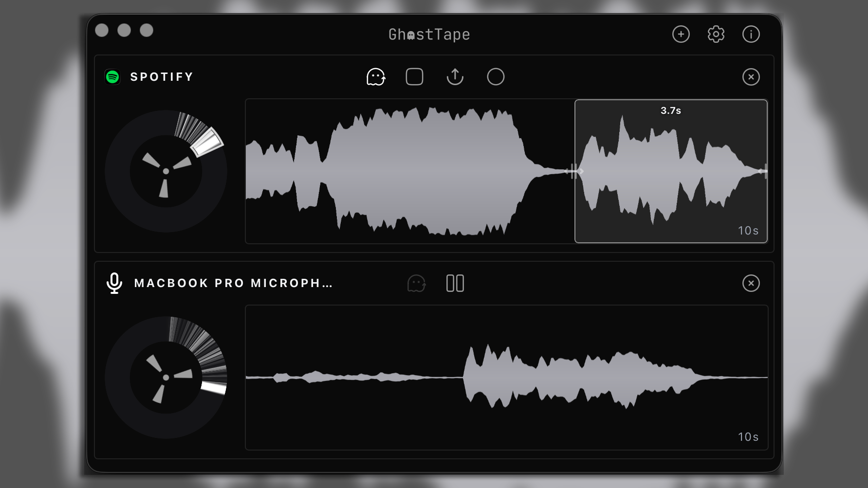868x488 pixels.
Task: Minimize the GhostTape window
Action: [124, 30]
